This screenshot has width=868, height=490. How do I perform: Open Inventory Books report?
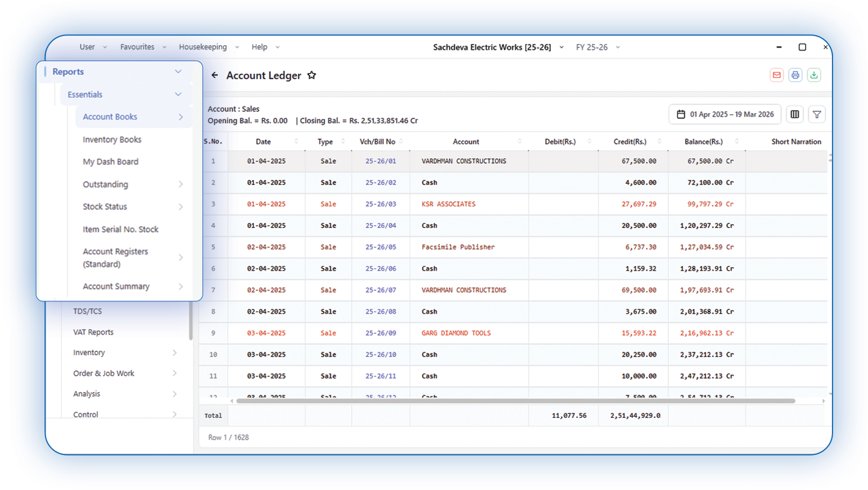pos(112,139)
